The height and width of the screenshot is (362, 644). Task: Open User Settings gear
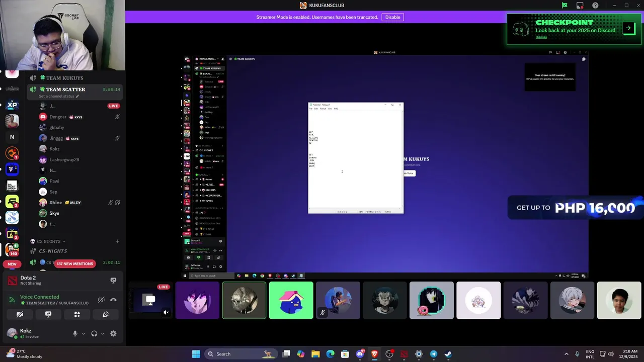[x=113, y=333]
